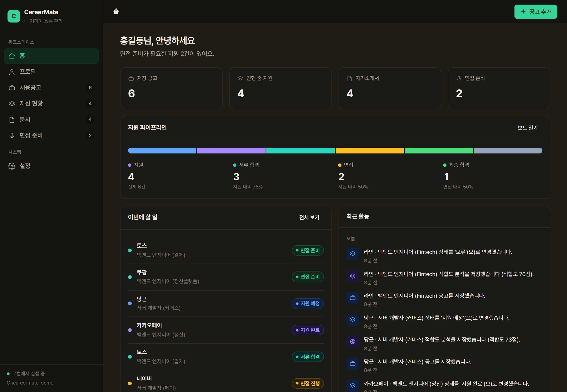Click the briefcase icon beside 라인 공고 저장 activity
Viewport: 567px width, 392px height.
click(x=353, y=298)
